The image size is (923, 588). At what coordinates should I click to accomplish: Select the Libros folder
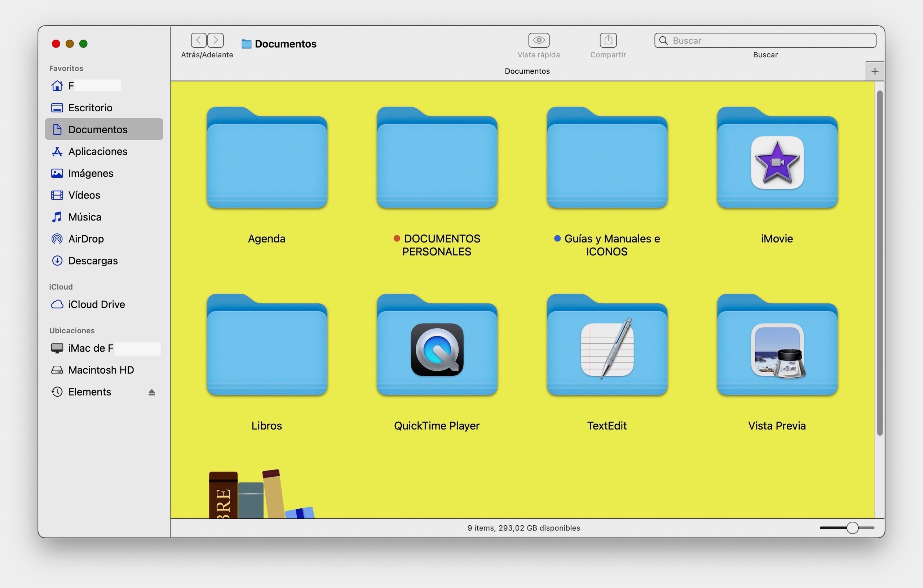click(267, 346)
